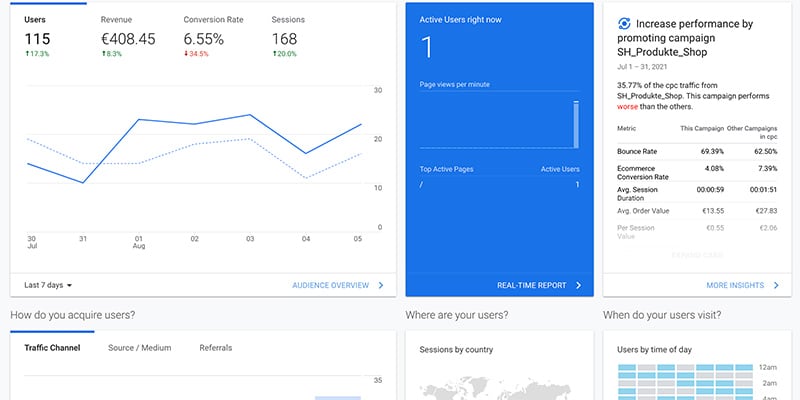Click the 62.50% other campaigns value

tap(766, 152)
